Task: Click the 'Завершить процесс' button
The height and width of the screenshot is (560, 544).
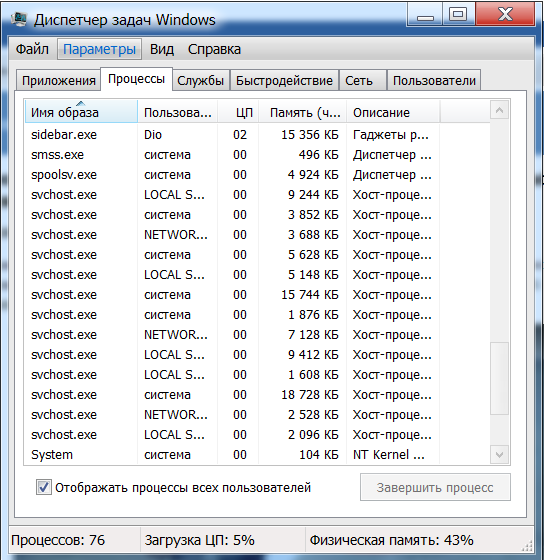Action: (x=435, y=487)
